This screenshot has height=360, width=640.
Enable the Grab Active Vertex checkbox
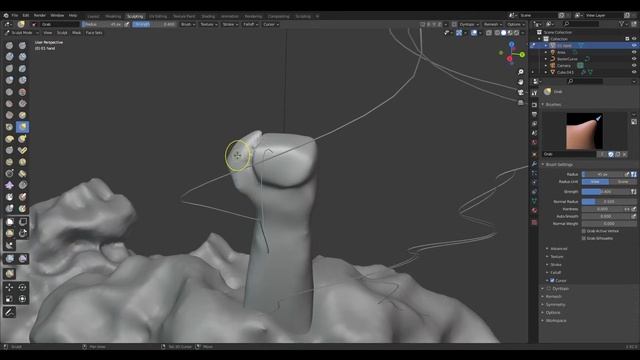[584, 231]
